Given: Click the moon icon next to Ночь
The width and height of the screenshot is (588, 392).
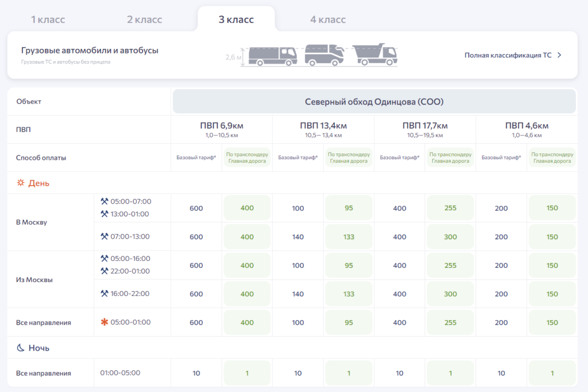Looking at the screenshot, I should tap(21, 348).
